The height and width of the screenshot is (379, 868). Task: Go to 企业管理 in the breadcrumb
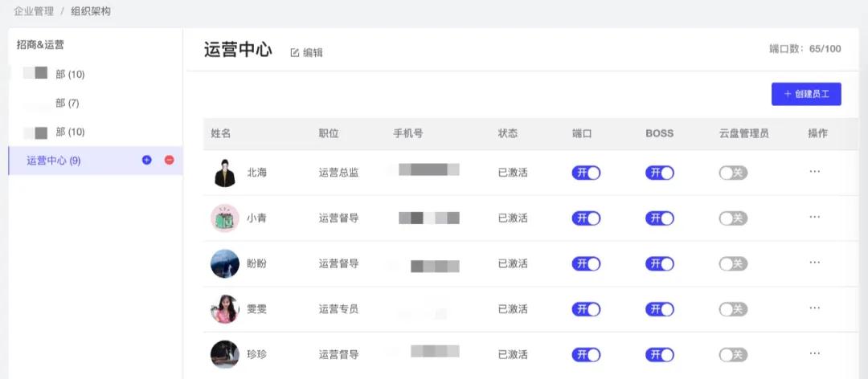pos(34,11)
